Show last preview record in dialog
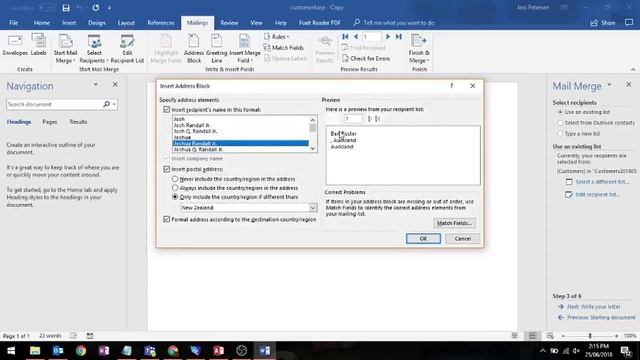The height and width of the screenshot is (360, 640). (378, 119)
